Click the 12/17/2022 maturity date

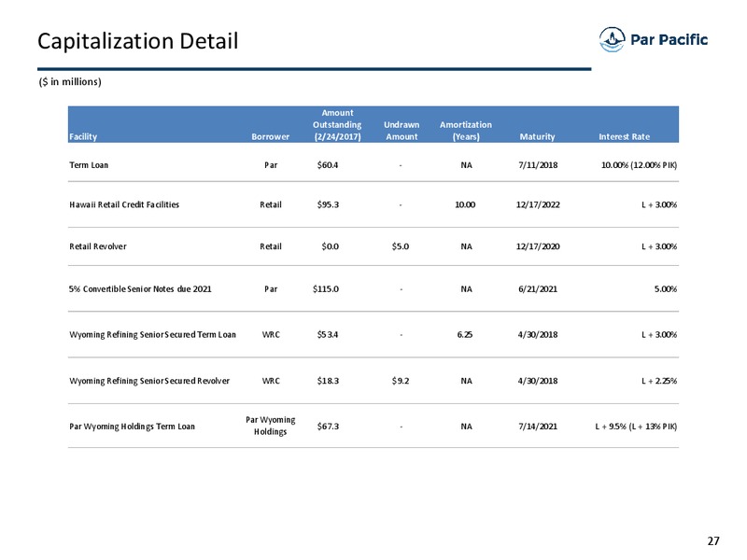click(x=538, y=204)
